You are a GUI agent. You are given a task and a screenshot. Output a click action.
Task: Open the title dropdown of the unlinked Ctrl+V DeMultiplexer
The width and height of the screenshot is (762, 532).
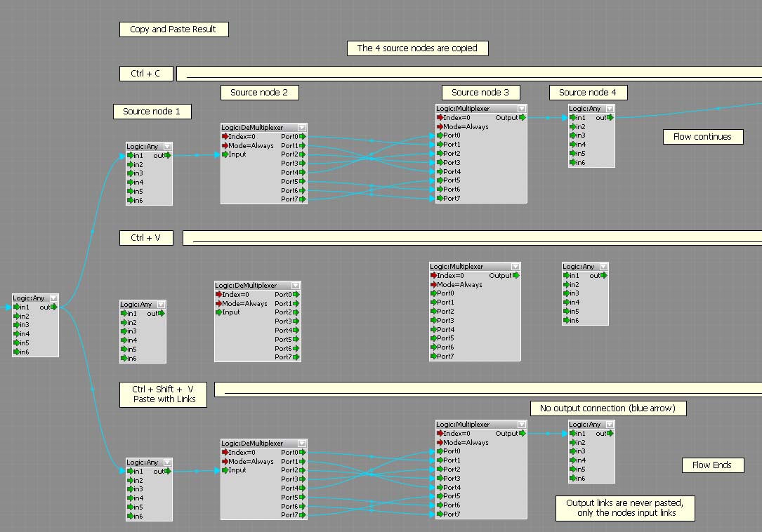coord(296,285)
